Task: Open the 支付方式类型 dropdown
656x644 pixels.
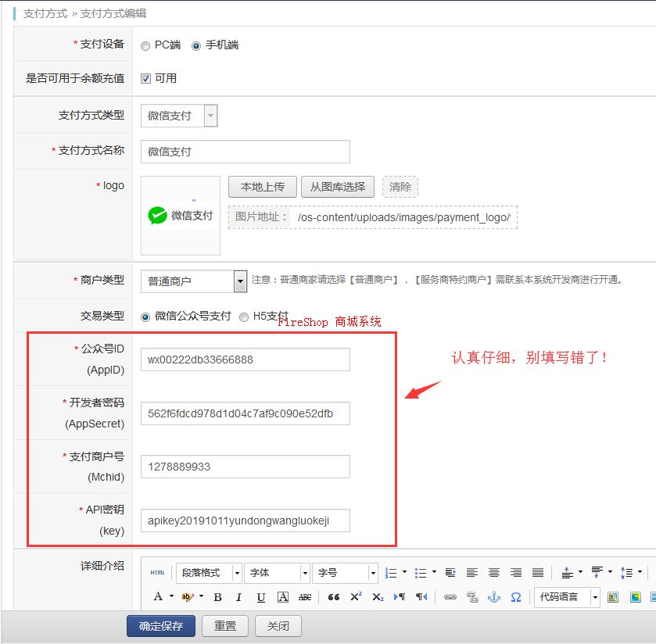Action: (179, 116)
